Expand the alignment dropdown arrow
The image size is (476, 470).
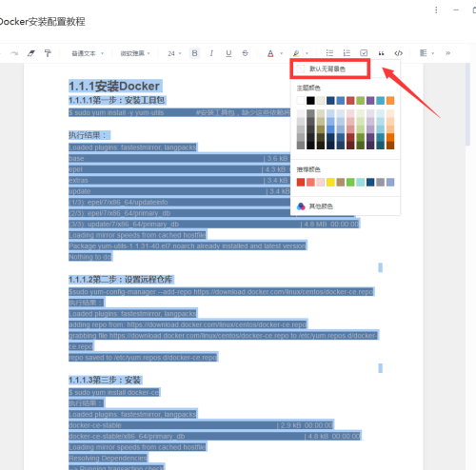(433, 53)
